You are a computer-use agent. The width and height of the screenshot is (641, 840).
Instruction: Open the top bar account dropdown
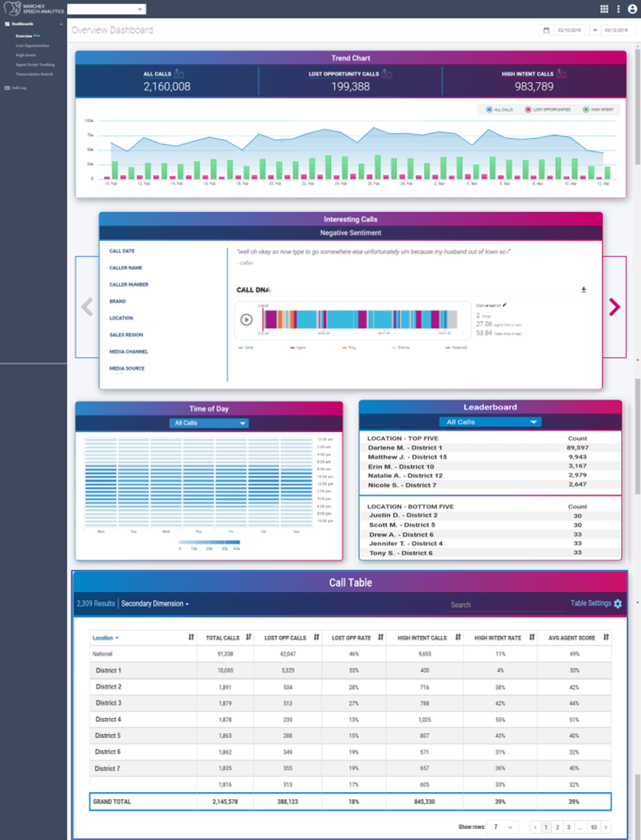coord(106,9)
